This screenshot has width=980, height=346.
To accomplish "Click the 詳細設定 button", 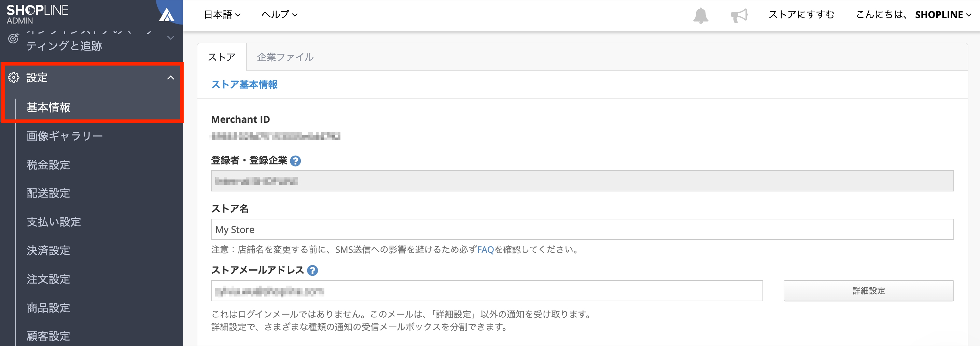I will (x=869, y=291).
